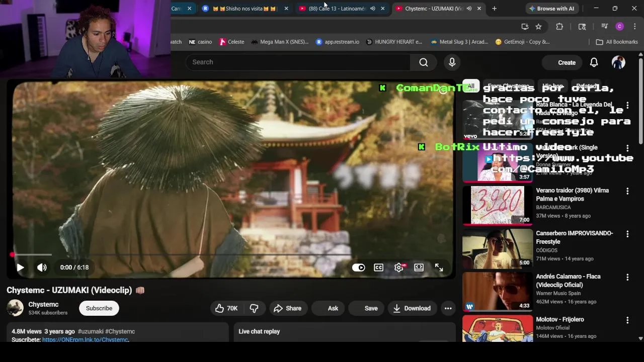Open the media control icon in toolbar
Viewport: 644px width, 362px height.
(604, 26)
